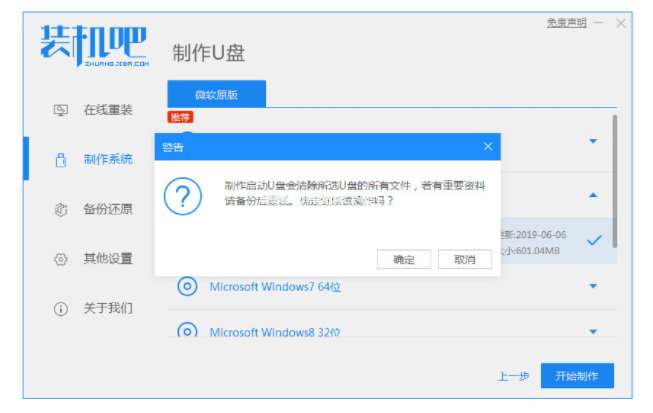Select Microsoft Windows7 64位 radio button

(x=187, y=287)
